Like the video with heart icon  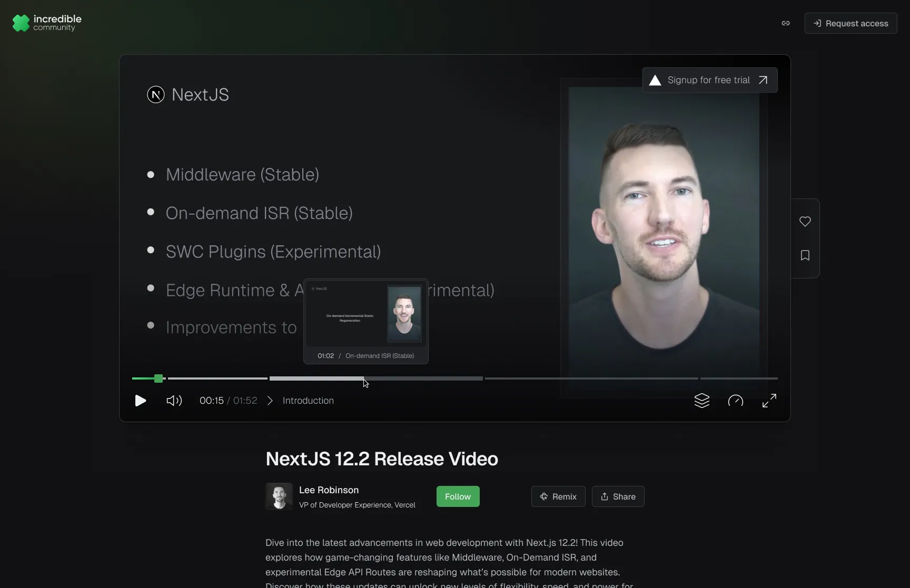click(x=805, y=222)
